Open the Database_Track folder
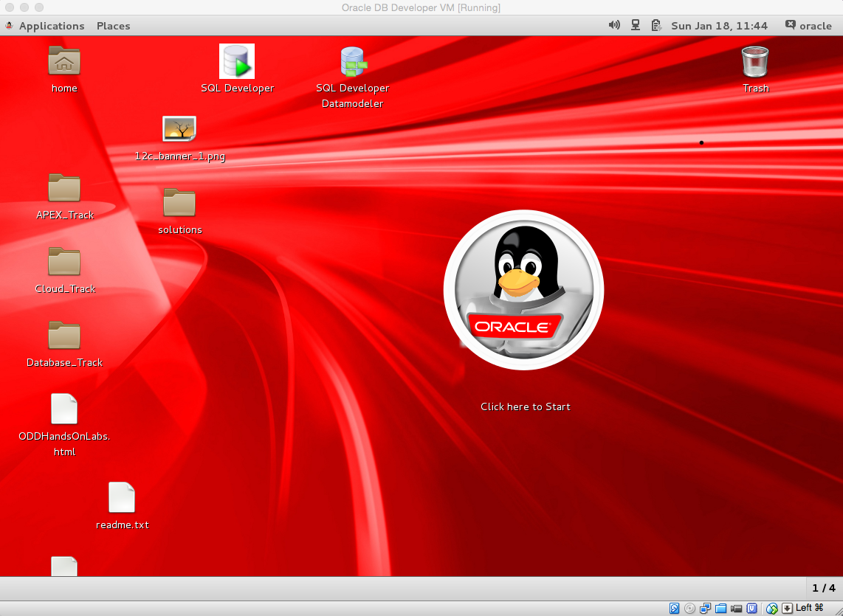Screen dimensions: 843x616 [x=64, y=335]
